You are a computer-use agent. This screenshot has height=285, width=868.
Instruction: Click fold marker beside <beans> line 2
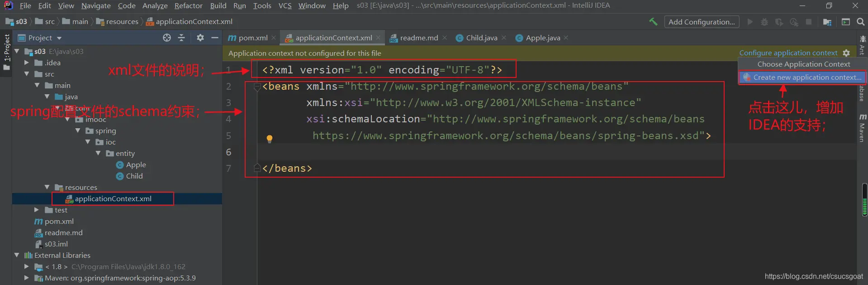pyautogui.click(x=257, y=87)
